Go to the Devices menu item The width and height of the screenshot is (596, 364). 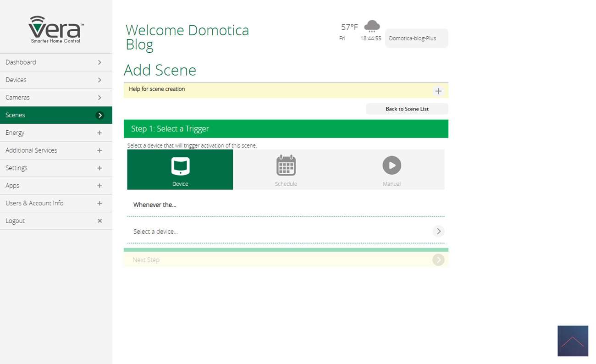pos(56,80)
